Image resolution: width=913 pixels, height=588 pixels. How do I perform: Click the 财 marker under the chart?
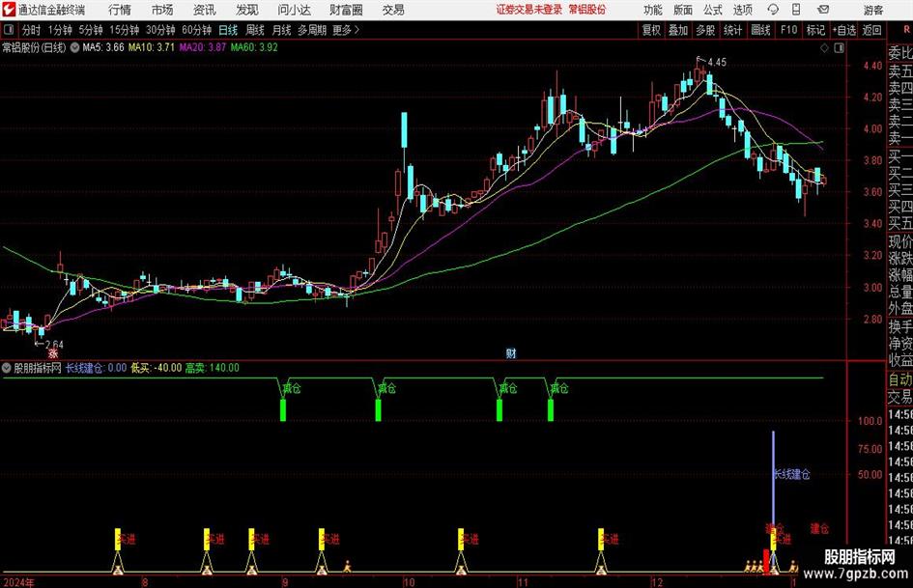click(511, 353)
